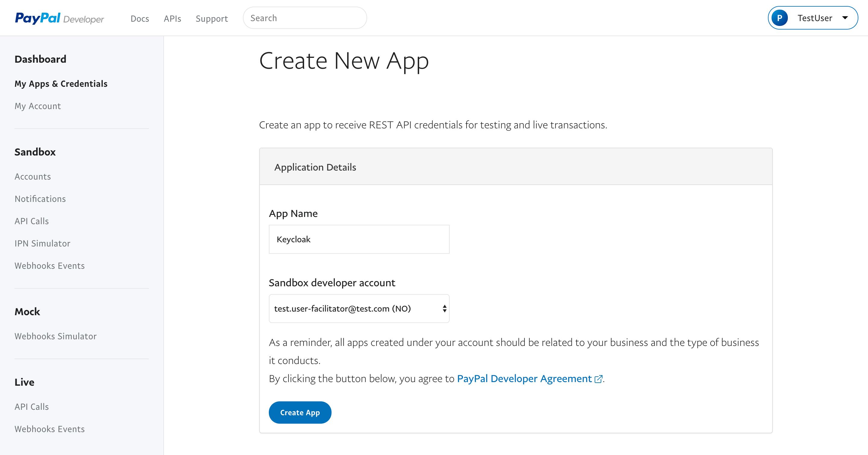Open the Sandbox developer account dropdown
This screenshot has height=455, width=868.
(x=359, y=308)
